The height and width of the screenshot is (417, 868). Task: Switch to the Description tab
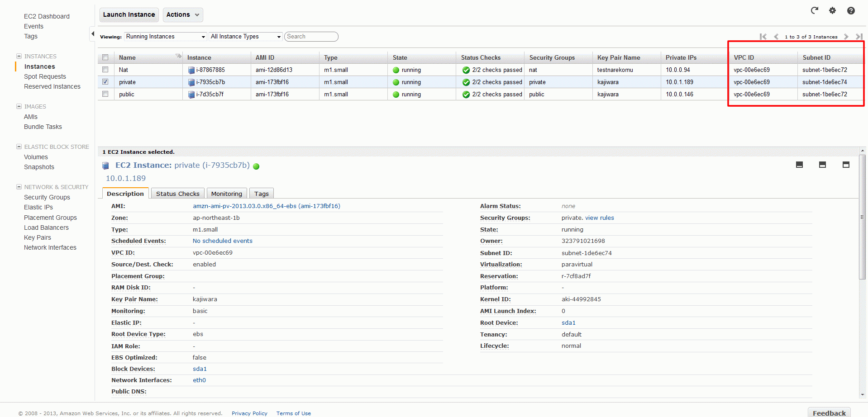[x=125, y=194]
